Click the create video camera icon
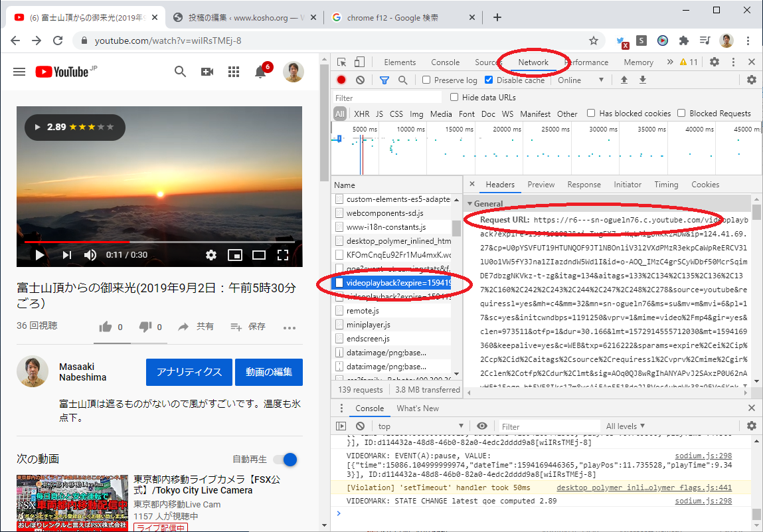Screen dimensions: 763x532 207,72
